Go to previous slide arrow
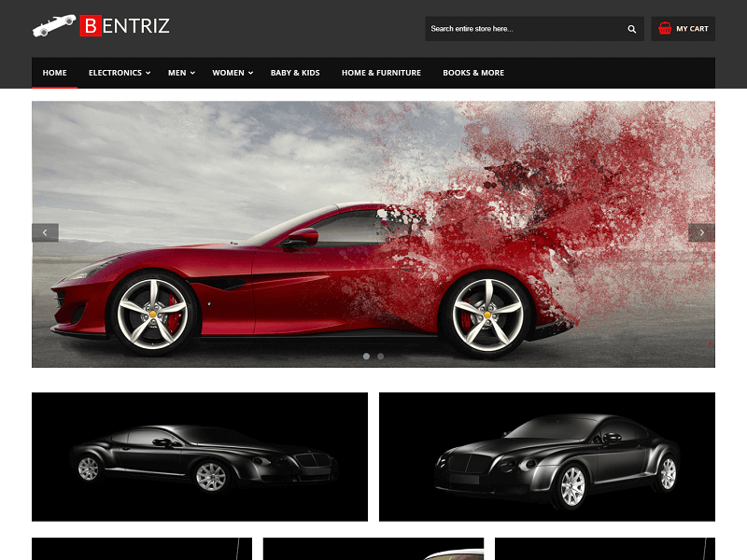Screen dimensions: 747x560 point(45,232)
